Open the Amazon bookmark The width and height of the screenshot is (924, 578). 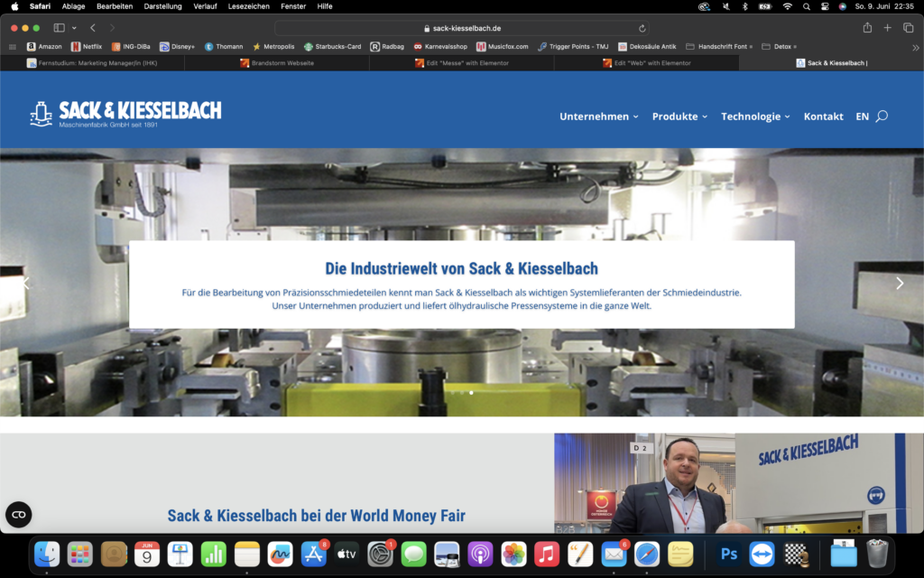click(x=44, y=47)
